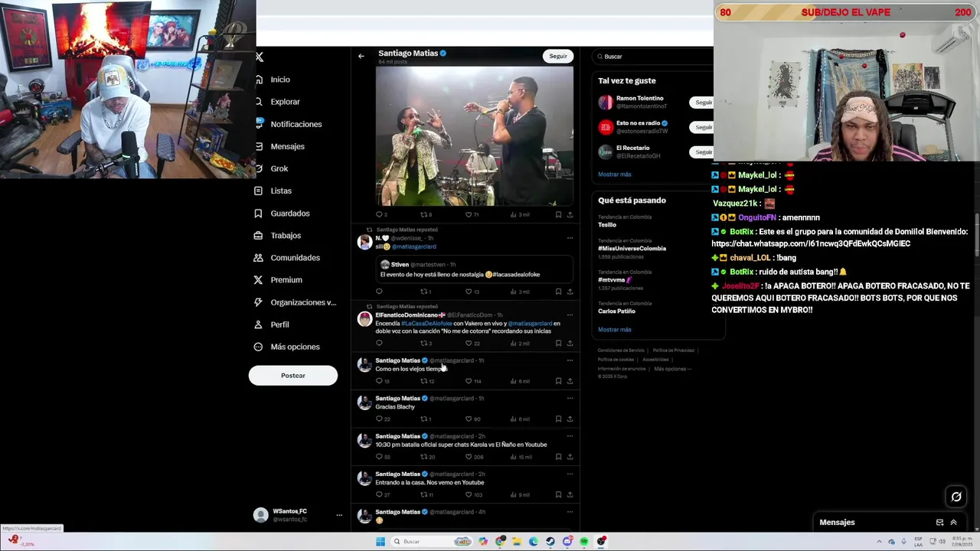Image resolution: width=980 pixels, height=551 pixels.
Task: Open the concert performance photo
Action: pyautogui.click(x=474, y=136)
